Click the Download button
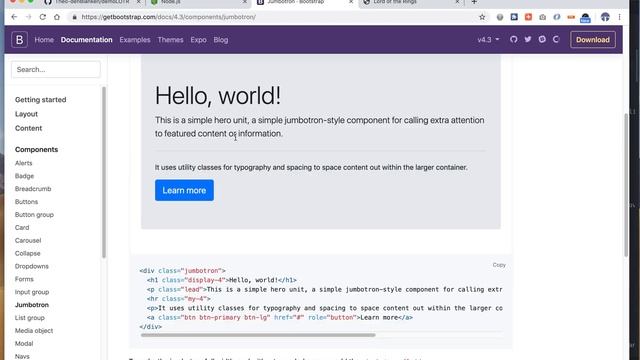Viewport: 640px width, 360px height. pos(593,40)
